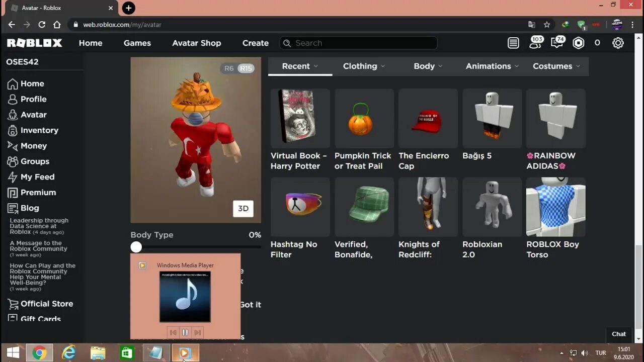Screen dimensions: 644x362
Task: Click the Roblox search field
Action: (x=358, y=43)
